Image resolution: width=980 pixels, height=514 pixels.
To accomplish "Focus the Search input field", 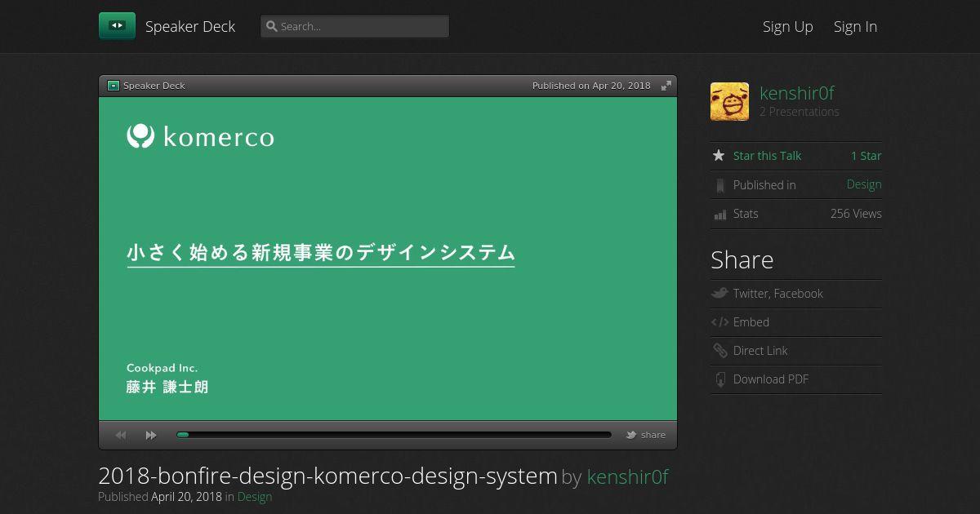I will tap(354, 26).
